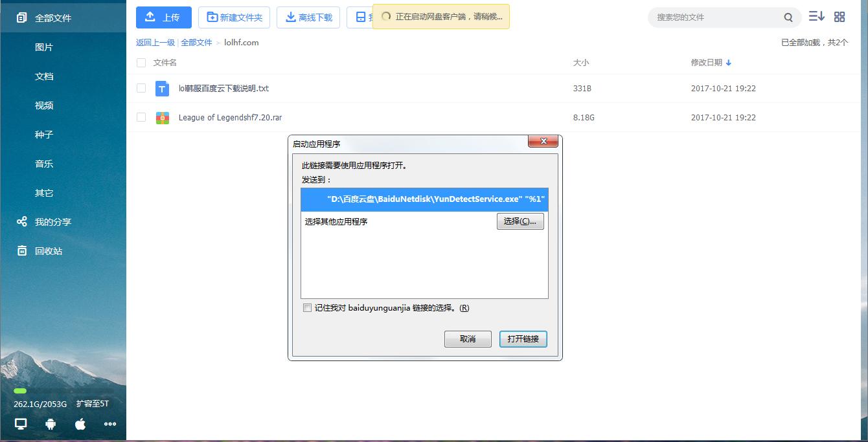
Task: Click the 打开链接 button
Action: (x=523, y=338)
